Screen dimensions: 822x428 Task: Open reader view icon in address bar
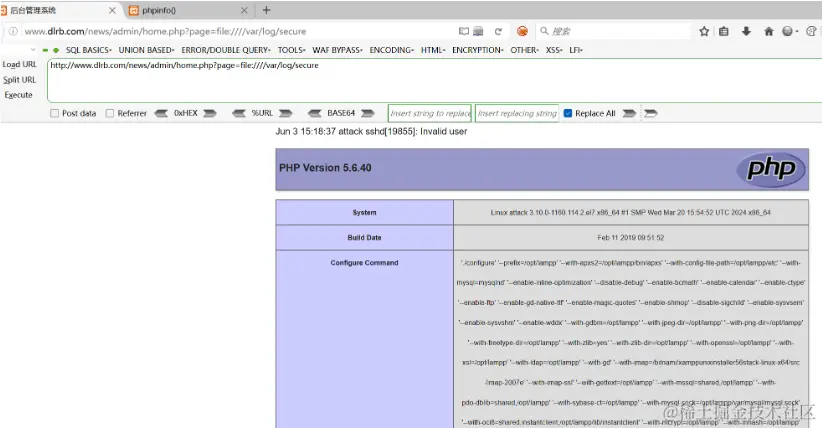(x=463, y=31)
